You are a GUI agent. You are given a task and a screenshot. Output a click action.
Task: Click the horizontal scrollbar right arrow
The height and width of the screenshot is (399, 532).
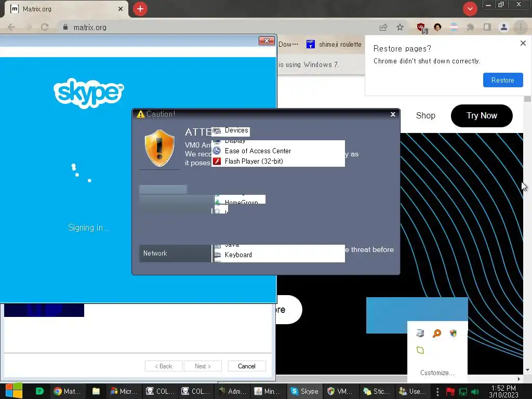(519, 379)
